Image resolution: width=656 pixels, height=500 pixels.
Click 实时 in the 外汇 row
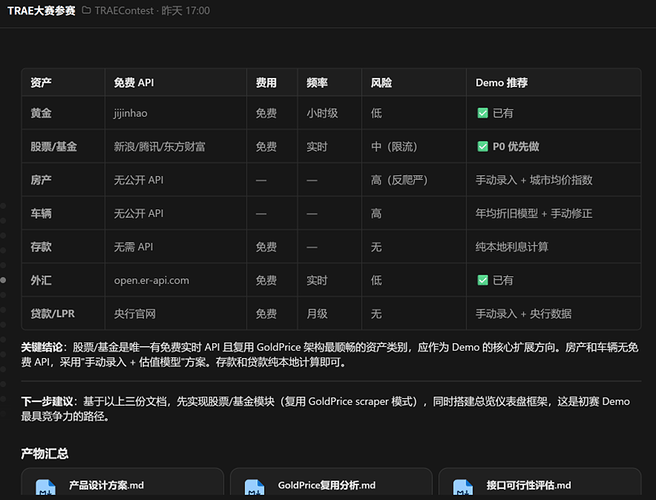317,280
